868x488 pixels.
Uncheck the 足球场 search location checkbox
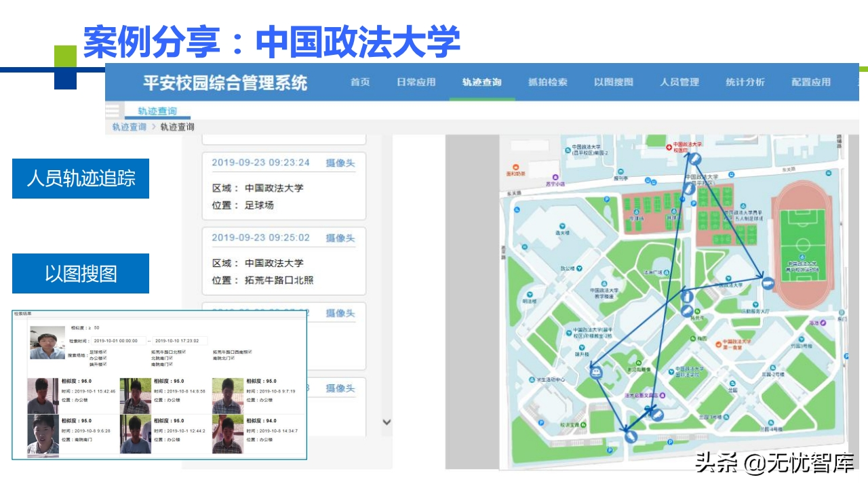coord(104,352)
